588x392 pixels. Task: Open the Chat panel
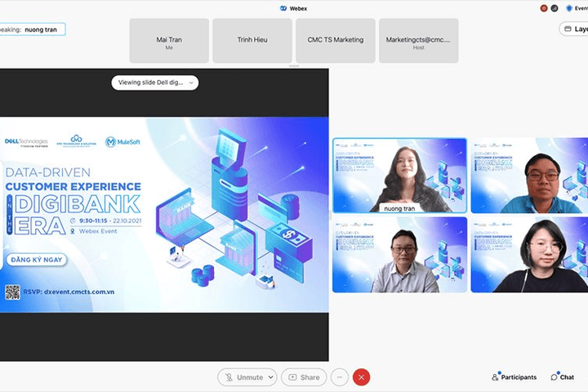coord(562,377)
